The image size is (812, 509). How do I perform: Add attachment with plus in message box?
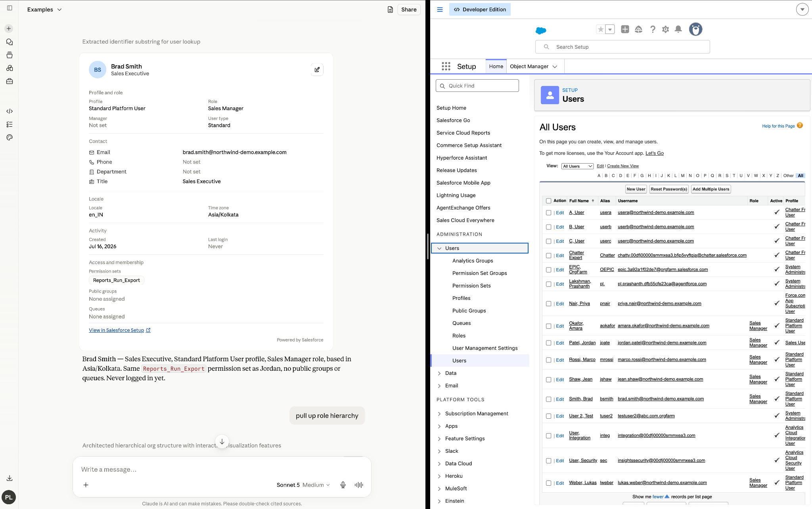coord(86,485)
